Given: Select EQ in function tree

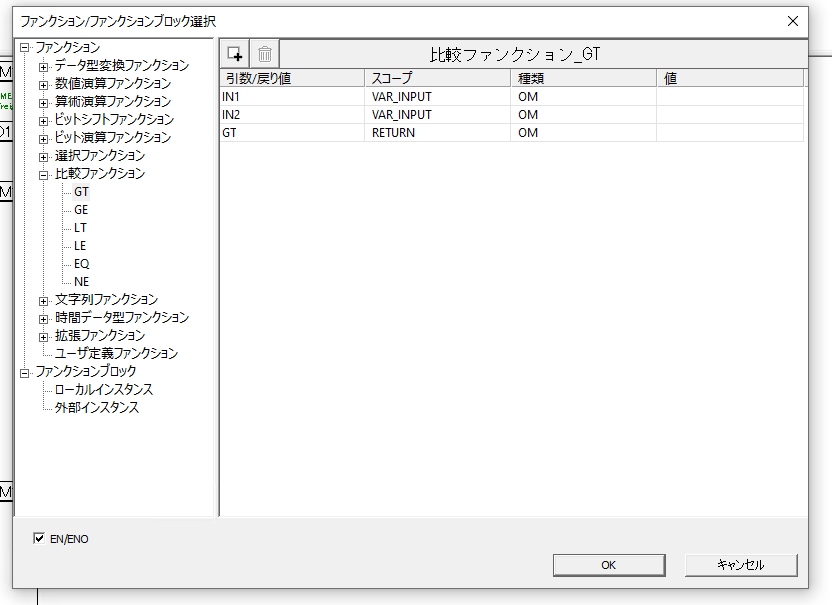Looking at the screenshot, I should [x=81, y=264].
